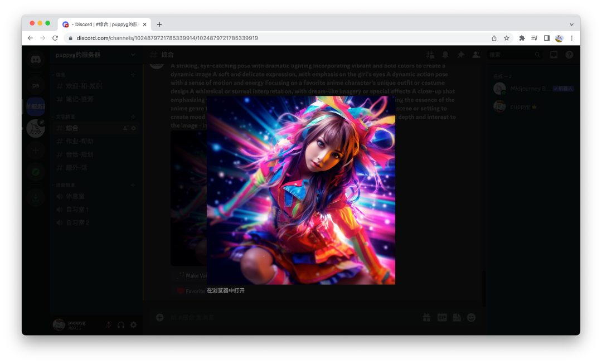Select the 作业-帮助 text channel

point(79,142)
